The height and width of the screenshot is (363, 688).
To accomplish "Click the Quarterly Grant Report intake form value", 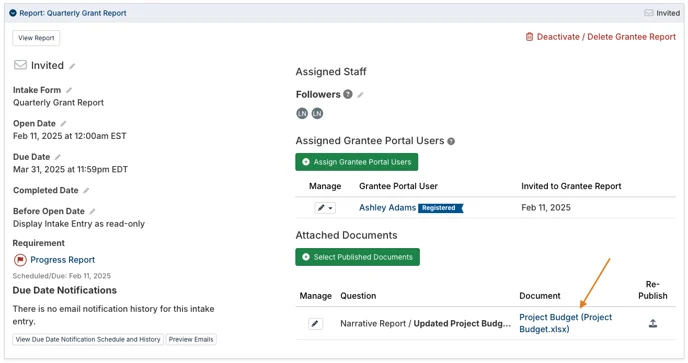I will pyautogui.click(x=58, y=103).
